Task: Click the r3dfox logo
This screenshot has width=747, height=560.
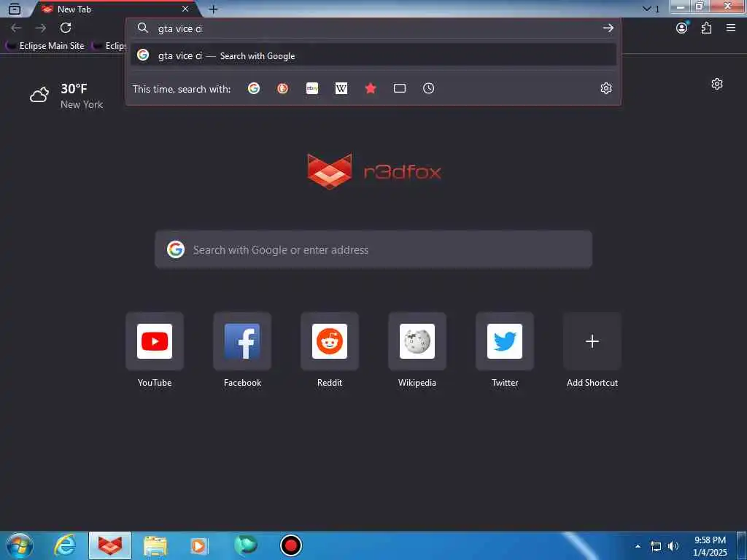Action: click(x=374, y=171)
